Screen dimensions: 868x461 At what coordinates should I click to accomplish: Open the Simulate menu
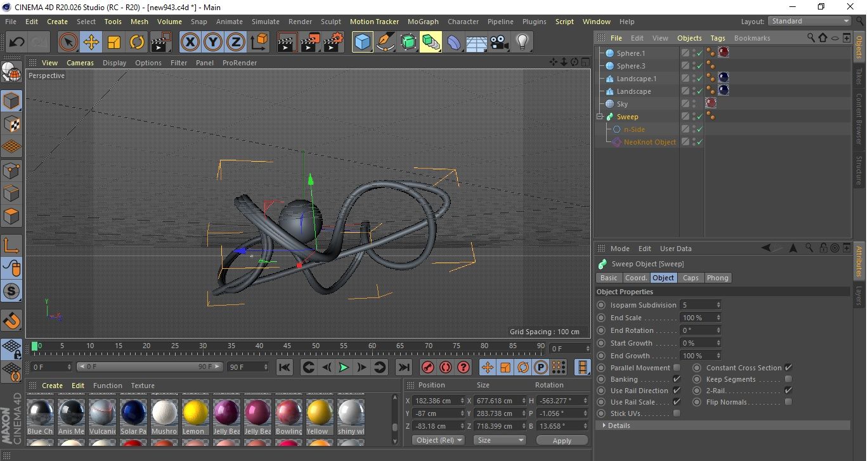click(266, 22)
